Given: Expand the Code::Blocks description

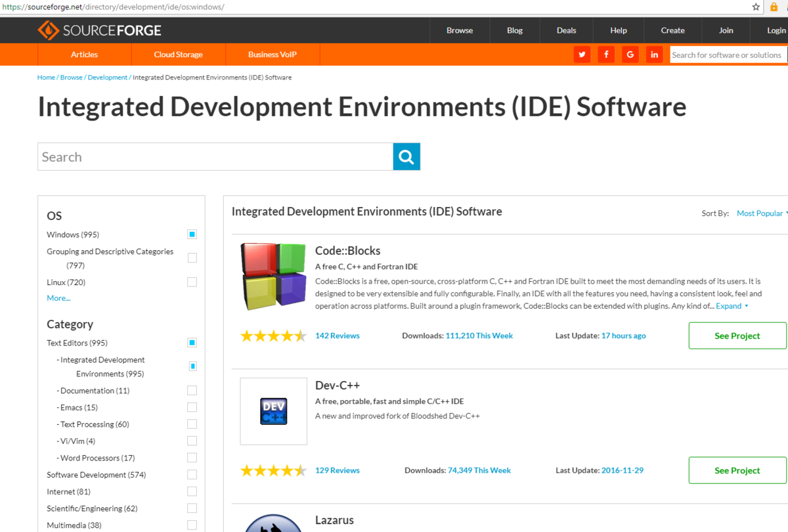Looking at the screenshot, I should pyautogui.click(x=732, y=306).
